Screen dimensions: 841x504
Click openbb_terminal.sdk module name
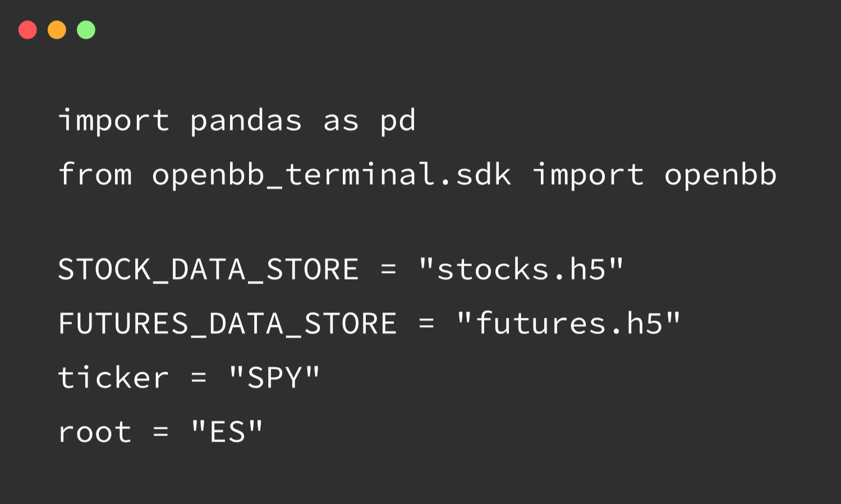coord(331,174)
